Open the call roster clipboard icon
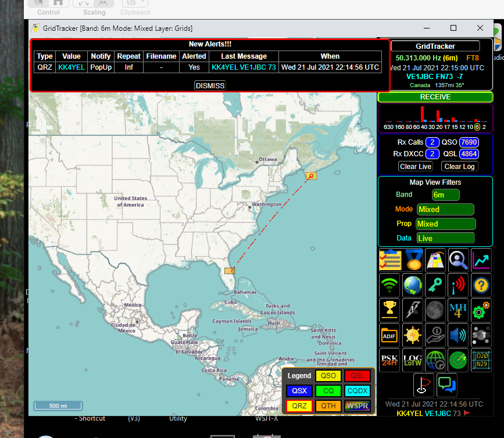504x438 pixels. [389, 260]
